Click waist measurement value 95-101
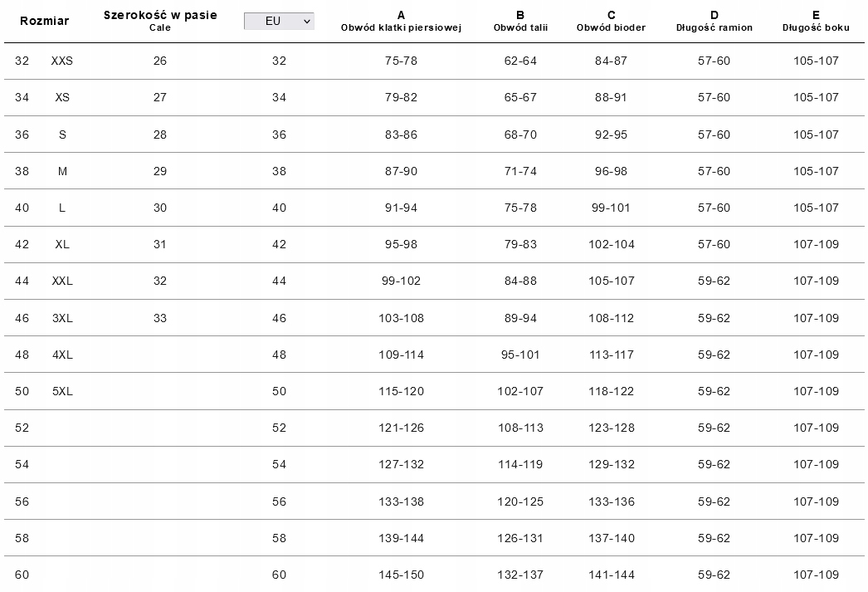This screenshot has width=868, height=592. 520,355
